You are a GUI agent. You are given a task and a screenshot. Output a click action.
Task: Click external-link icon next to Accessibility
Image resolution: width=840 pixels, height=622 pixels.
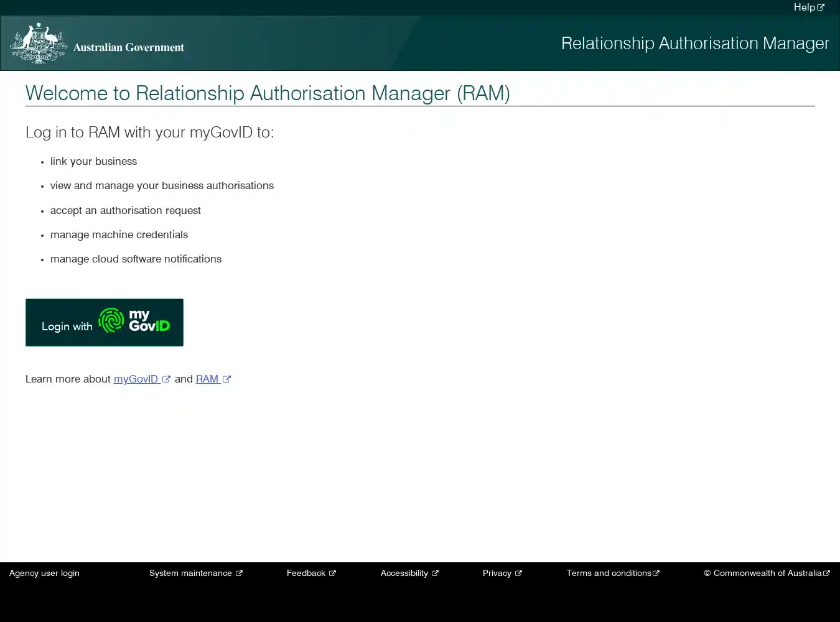[435, 573]
